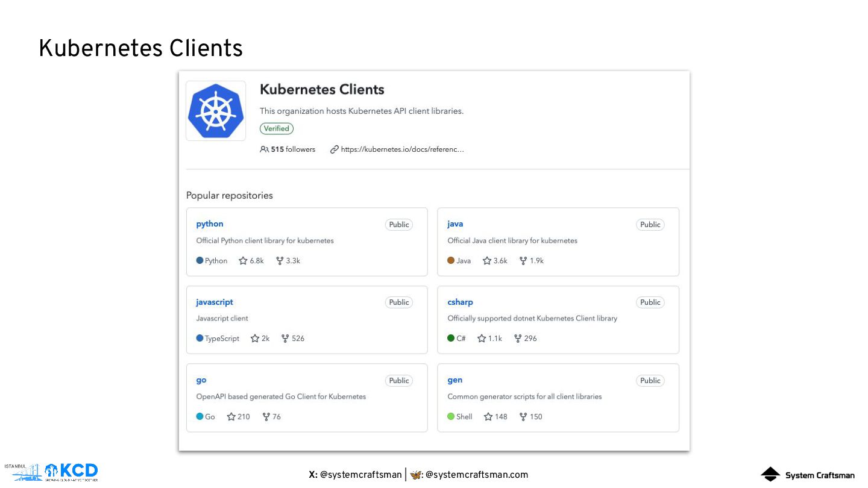Click the followers people icon
The image size is (868, 488).
click(x=264, y=149)
